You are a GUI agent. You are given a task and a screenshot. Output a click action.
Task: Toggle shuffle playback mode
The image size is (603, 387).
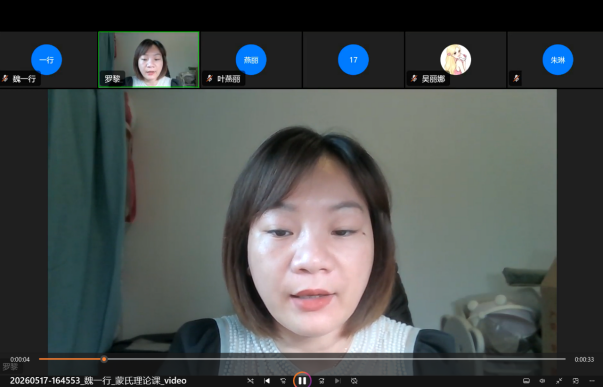[x=250, y=381]
